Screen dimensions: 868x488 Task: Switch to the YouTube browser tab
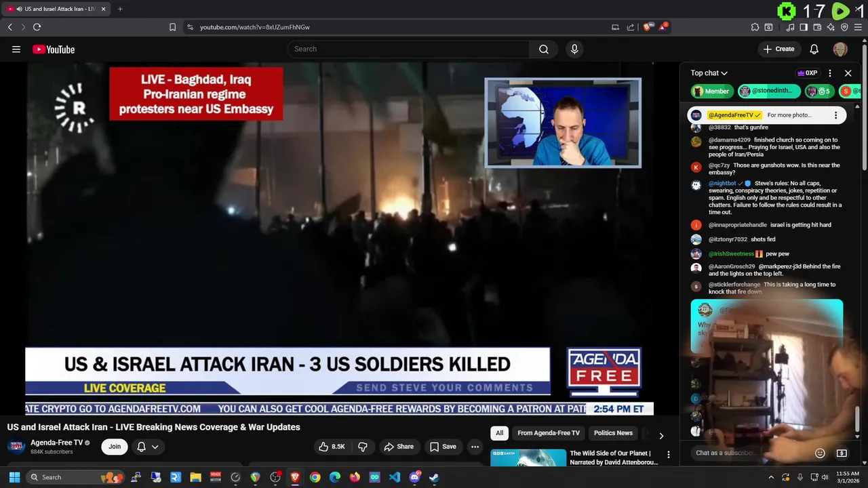(x=56, y=9)
